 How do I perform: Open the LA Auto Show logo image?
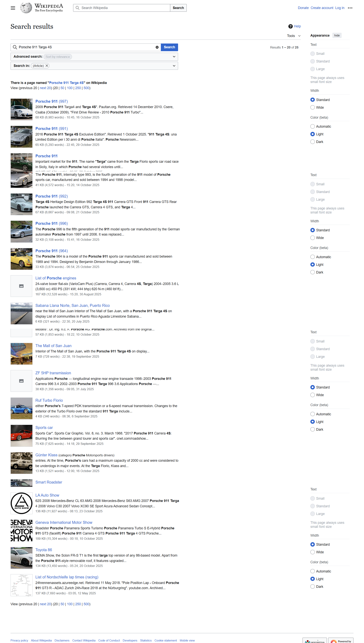tap(21, 503)
